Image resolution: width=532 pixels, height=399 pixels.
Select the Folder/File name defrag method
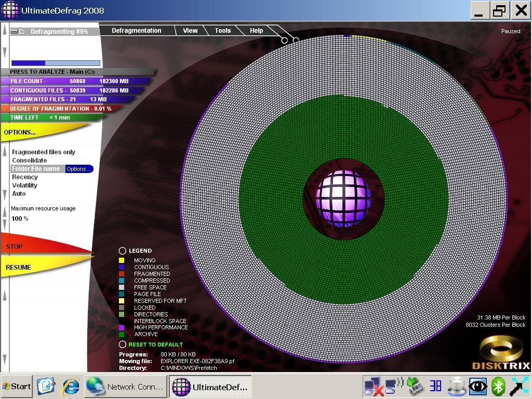(x=36, y=169)
